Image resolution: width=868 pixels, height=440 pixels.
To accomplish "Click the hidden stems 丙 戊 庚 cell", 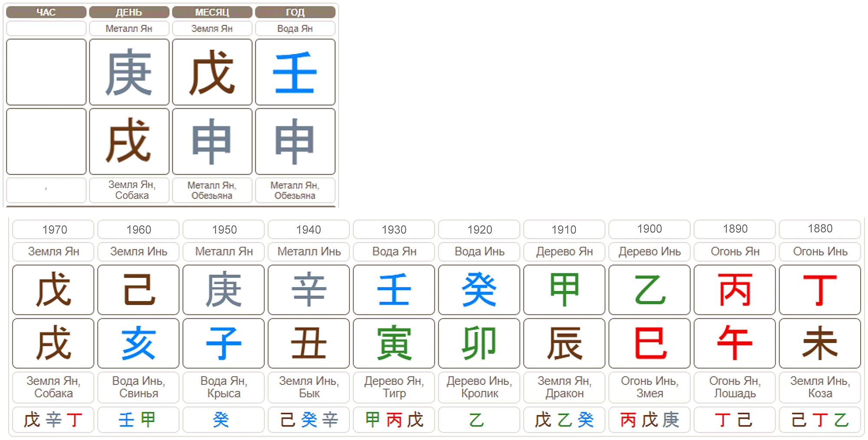I will click(649, 420).
